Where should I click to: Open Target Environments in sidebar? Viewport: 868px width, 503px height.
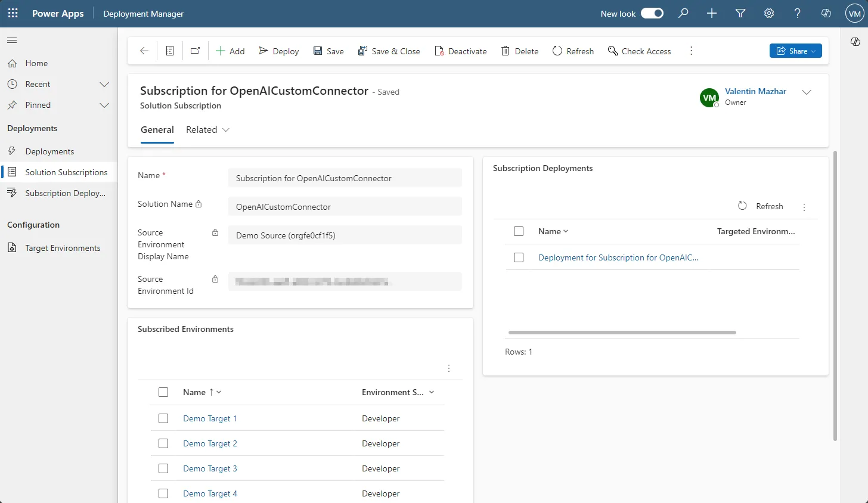[58, 248]
